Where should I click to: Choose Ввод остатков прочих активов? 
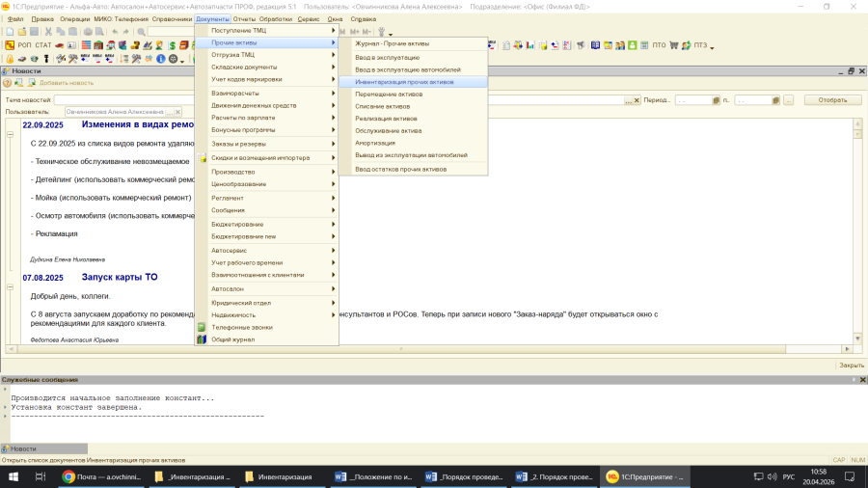tap(413, 170)
